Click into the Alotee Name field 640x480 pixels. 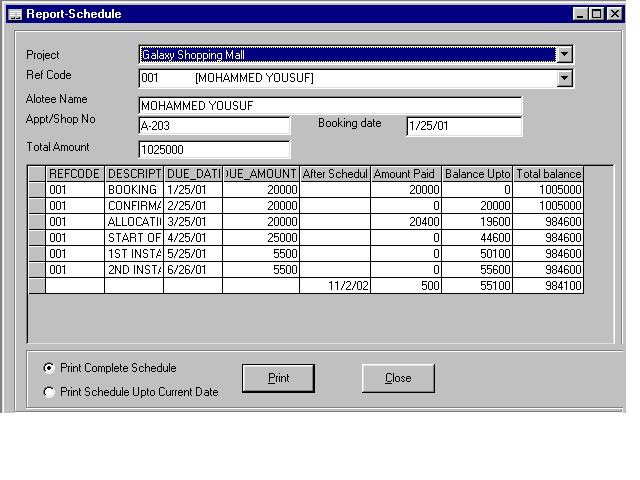click(330, 106)
